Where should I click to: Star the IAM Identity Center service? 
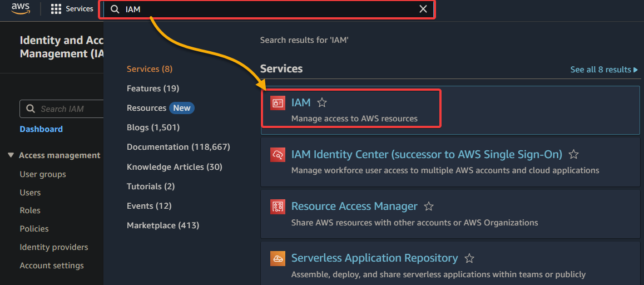pos(573,155)
